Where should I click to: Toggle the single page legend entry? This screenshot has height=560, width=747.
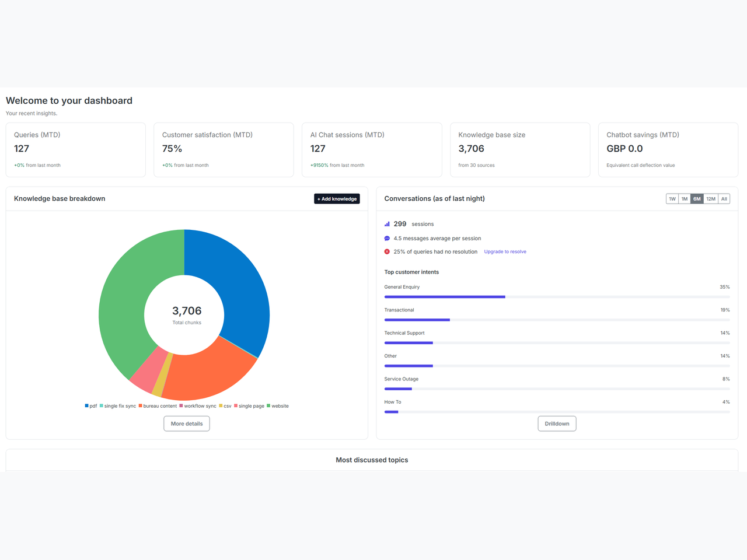pyautogui.click(x=249, y=406)
